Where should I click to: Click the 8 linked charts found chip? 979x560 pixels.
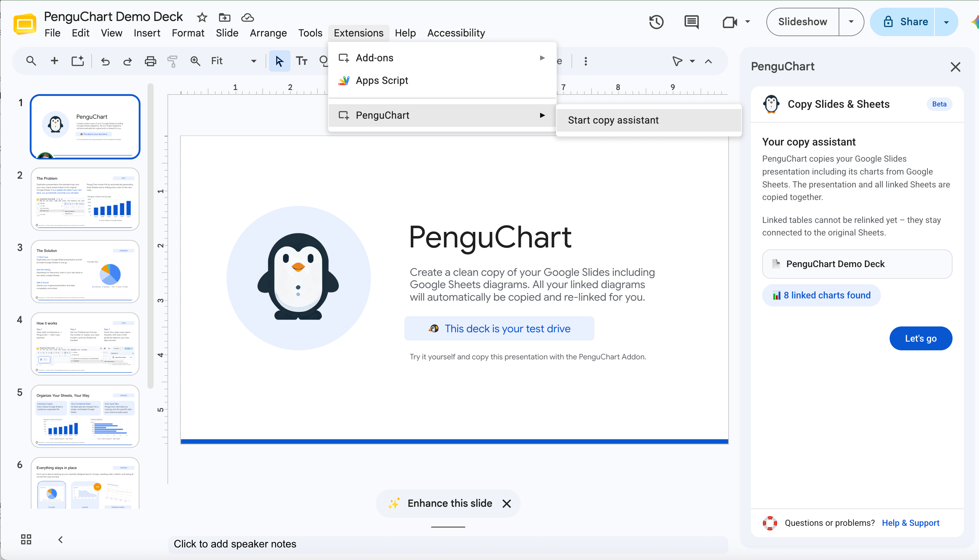(x=821, y=295)
